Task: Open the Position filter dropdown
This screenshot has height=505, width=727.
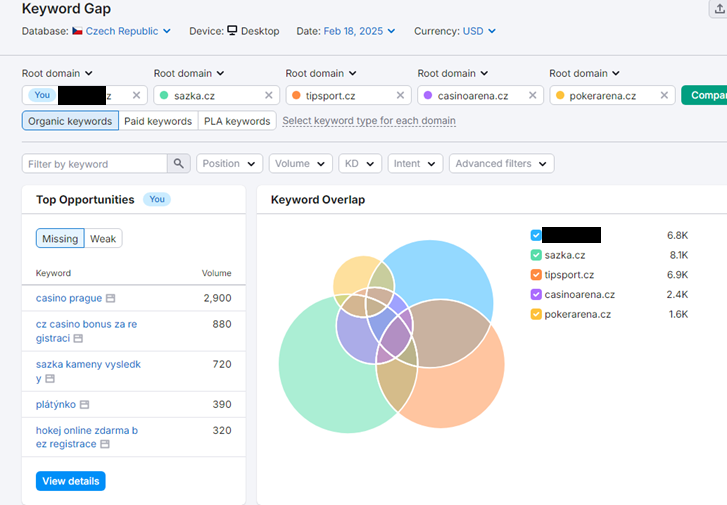Action: [230, 163]
